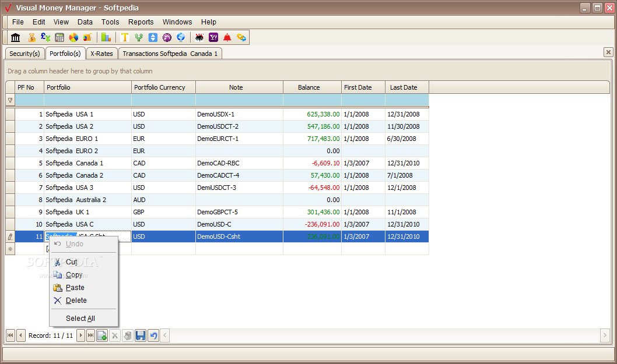Sort by the PF No column header
The width and height of the screenshot is (617, 364).
click(x=30, y=87)
